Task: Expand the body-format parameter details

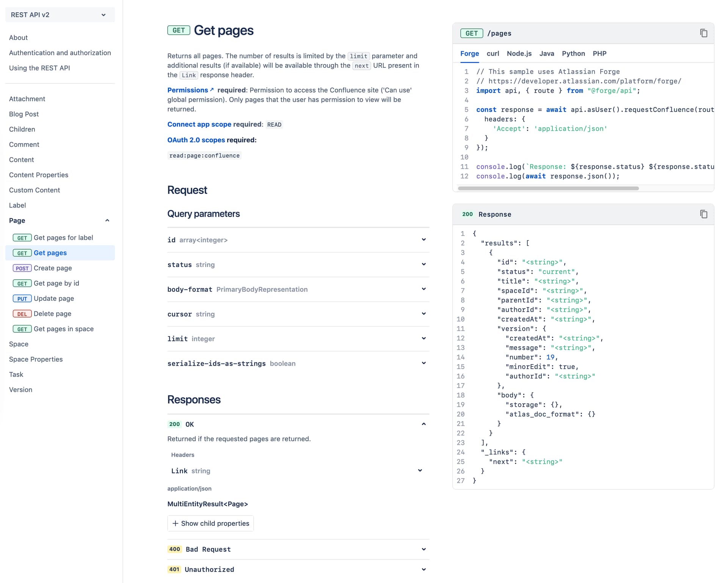Action: pos(424,289)
